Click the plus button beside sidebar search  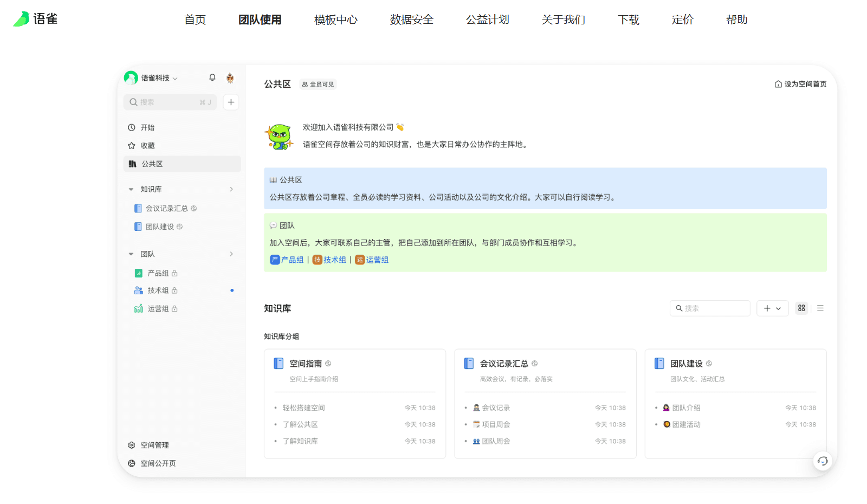[231, 102]
